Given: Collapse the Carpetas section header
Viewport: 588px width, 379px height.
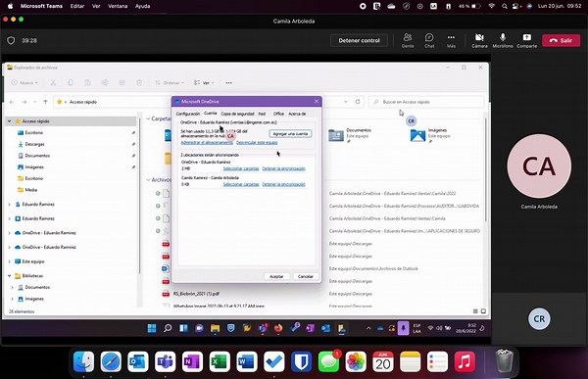Looking at the screenshot, I should point(148,118).
